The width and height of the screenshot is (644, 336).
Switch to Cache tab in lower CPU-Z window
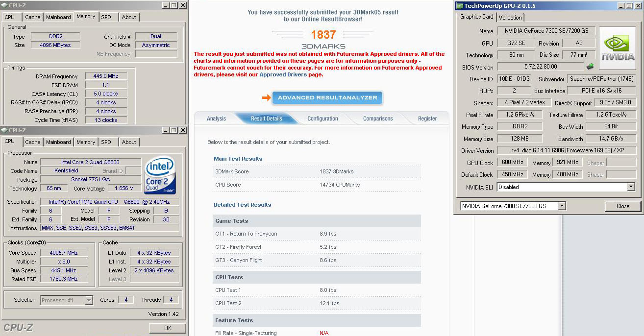33,142
